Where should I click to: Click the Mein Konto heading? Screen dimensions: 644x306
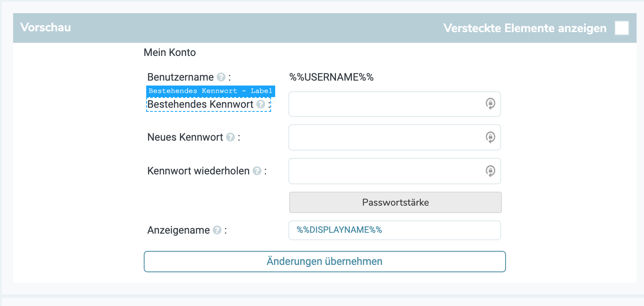170,52
